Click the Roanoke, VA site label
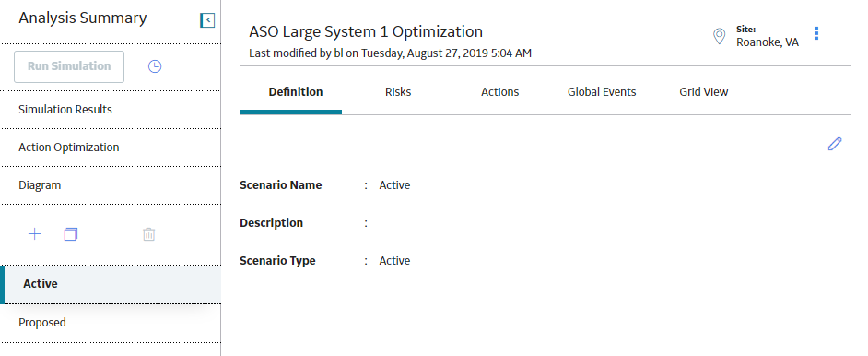Screen dimensions: 868x356 tap(768, 42)
